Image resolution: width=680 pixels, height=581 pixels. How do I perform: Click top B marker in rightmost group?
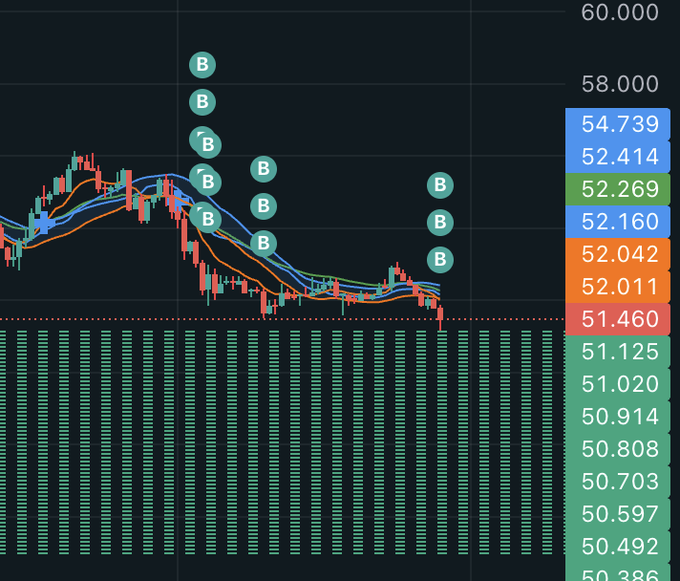440,186
